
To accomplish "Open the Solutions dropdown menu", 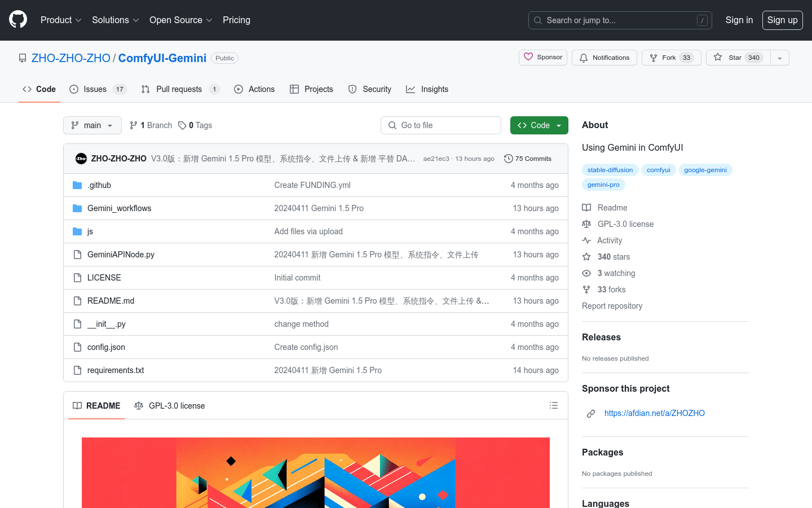I will (115, 20).
